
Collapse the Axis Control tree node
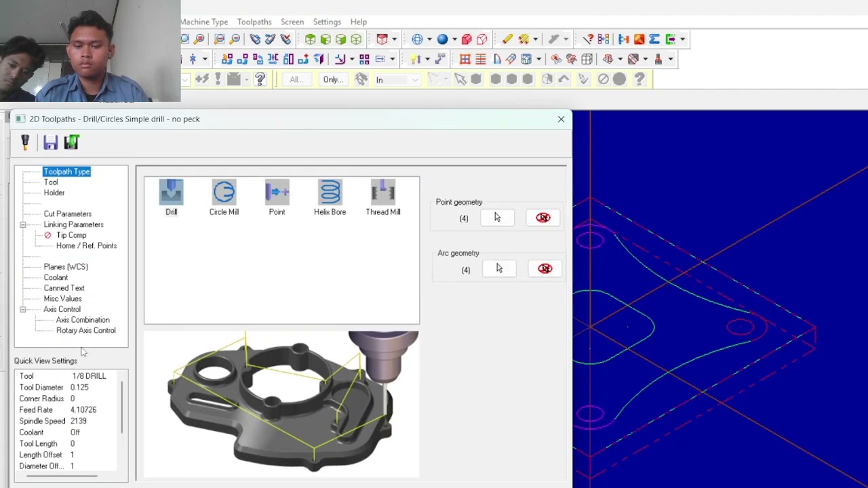[23, 309]
